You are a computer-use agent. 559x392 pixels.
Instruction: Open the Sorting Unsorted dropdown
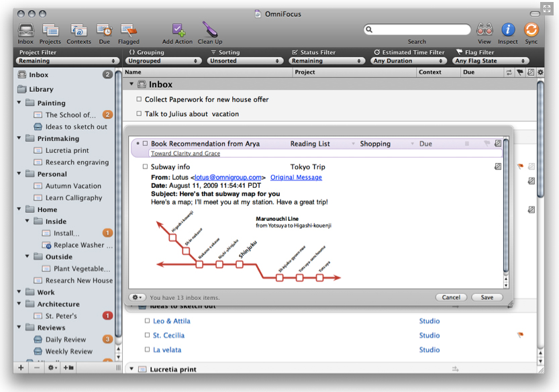[245, 61]
